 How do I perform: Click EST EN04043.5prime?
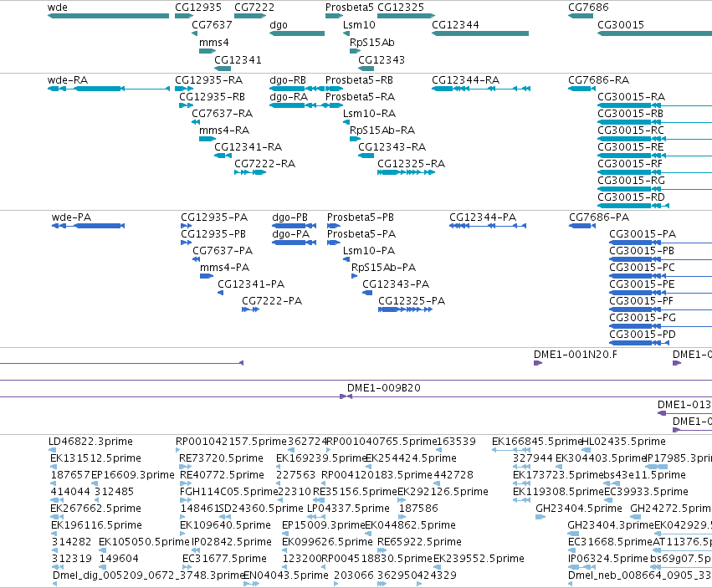click(252, 584)
